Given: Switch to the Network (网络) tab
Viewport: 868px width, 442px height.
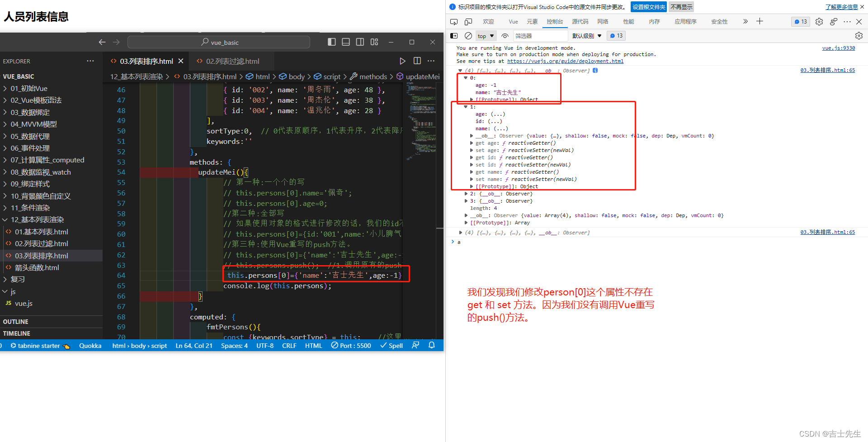Looking at the screenshot, I should (x=603, y=22).
